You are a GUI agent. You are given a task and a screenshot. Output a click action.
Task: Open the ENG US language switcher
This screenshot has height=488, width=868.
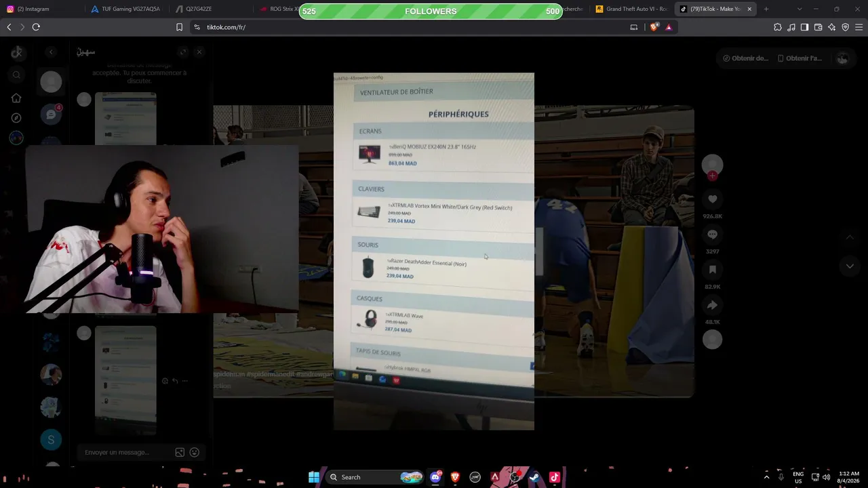pos(798,477)
